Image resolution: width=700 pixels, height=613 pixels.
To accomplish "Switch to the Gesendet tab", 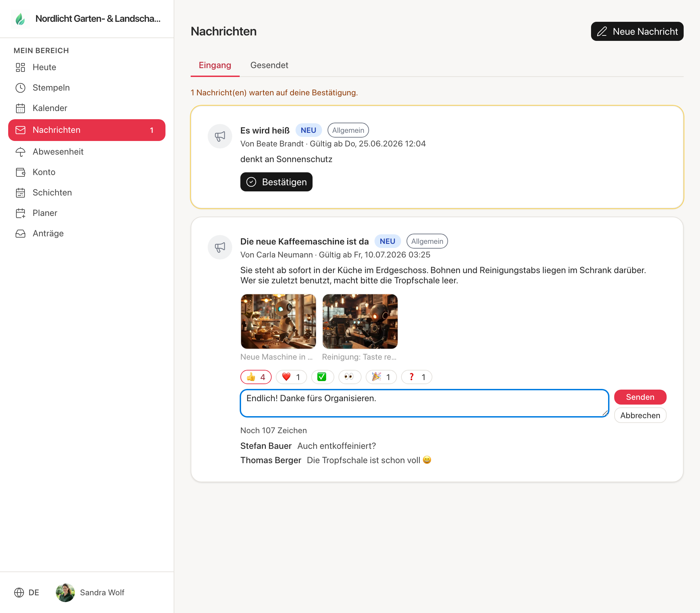I will point(269,65).
